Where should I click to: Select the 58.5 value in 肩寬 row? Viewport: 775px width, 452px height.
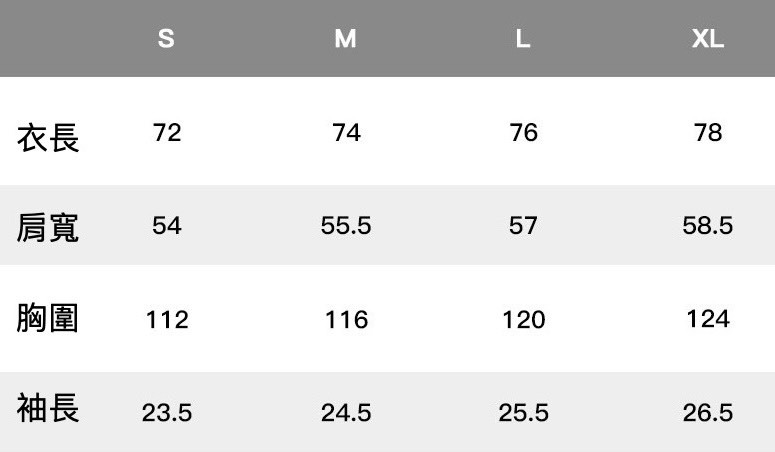708,226
